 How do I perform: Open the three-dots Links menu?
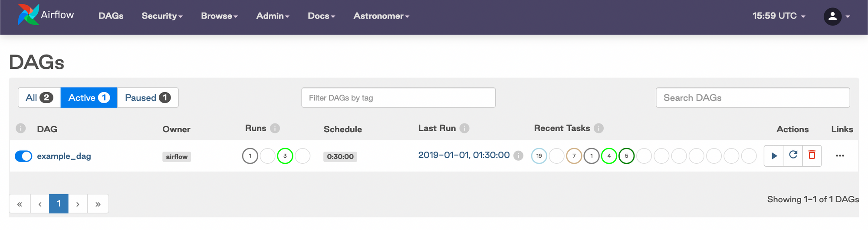click(840, 156)
